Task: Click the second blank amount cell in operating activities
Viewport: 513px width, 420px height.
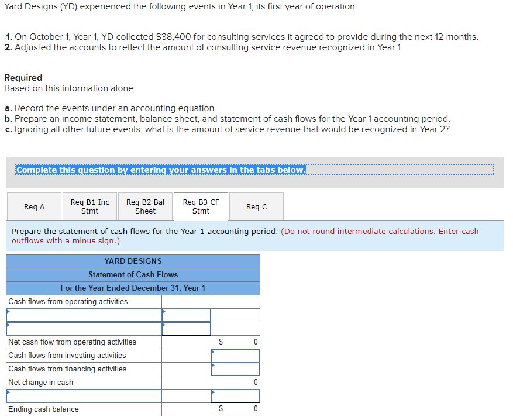Action: [185, 329]
